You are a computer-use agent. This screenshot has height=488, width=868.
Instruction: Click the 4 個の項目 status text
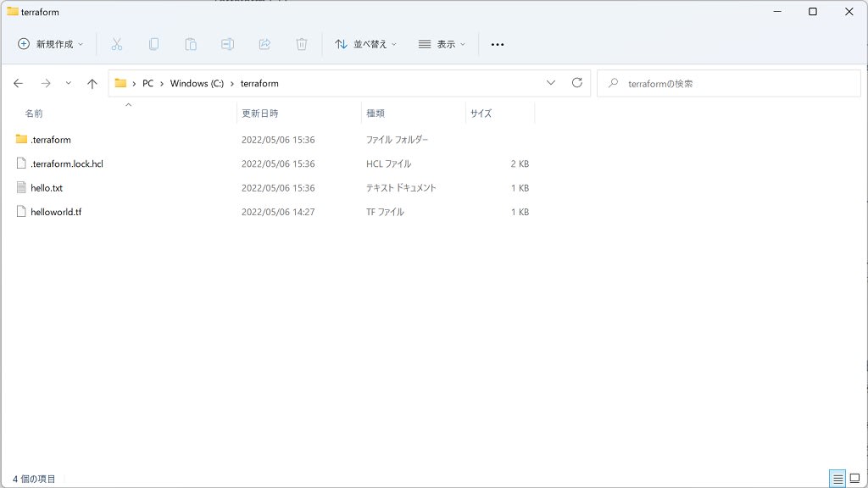[x=34, y=479]
